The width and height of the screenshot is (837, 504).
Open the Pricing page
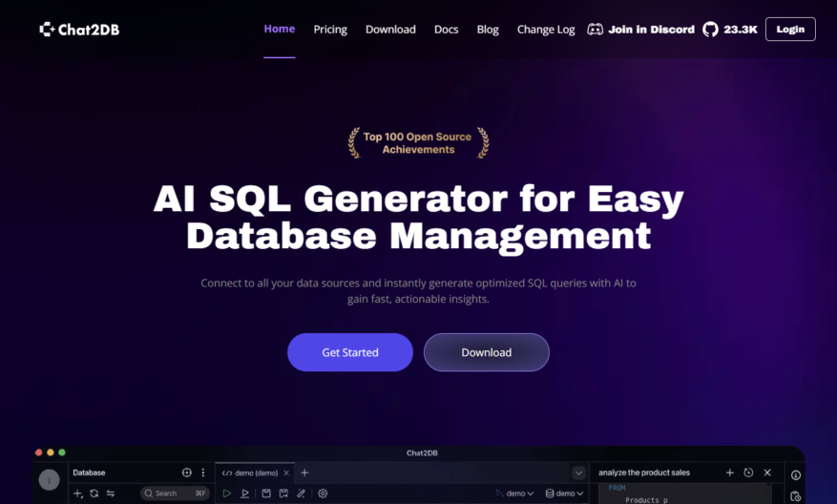330,30
